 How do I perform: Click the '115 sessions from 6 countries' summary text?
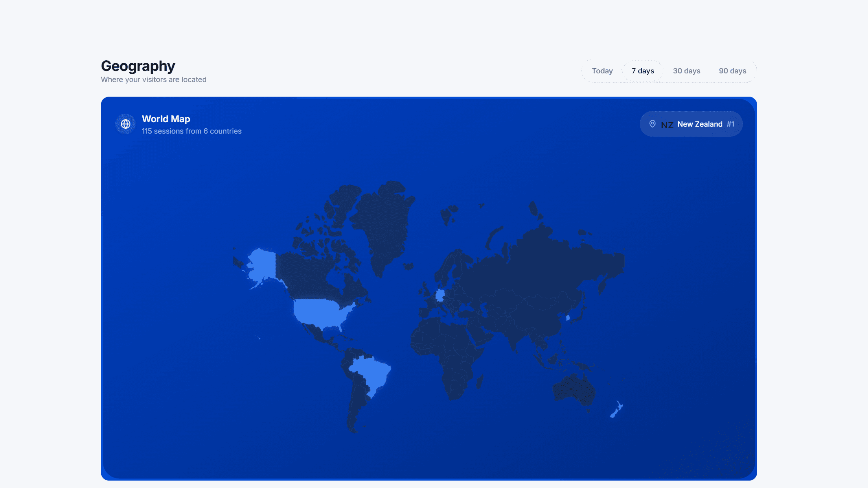pyautogui.click(x=191, y=131)
